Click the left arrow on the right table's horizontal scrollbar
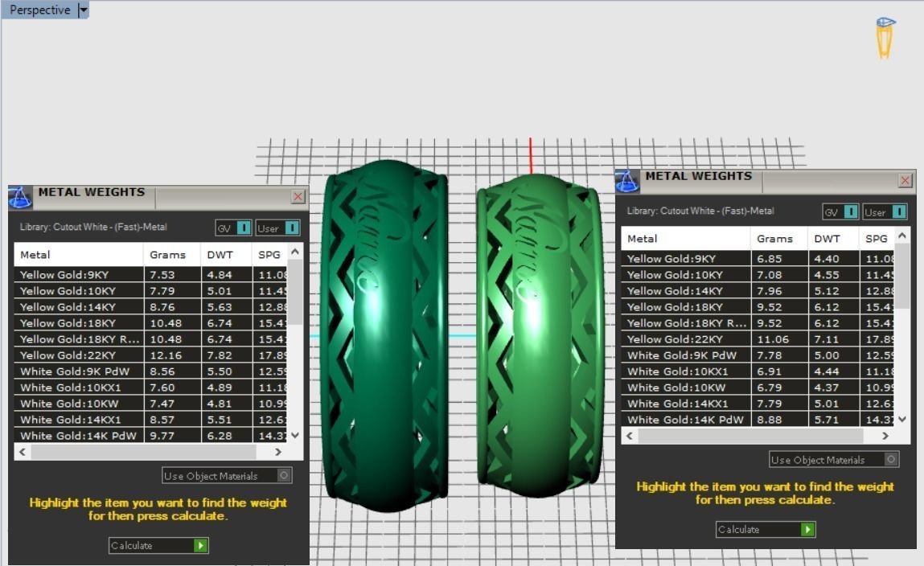The height and width of the screenshot is (566, 924). pos(630,437)
